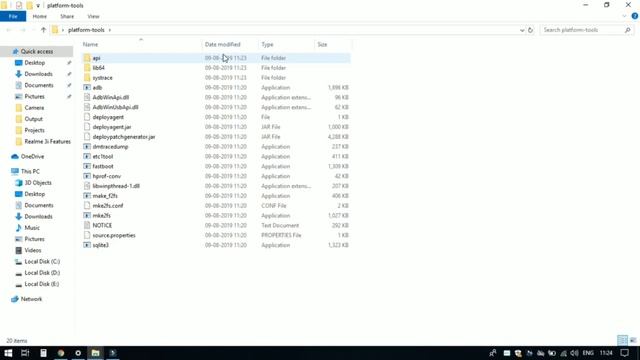Screen dimensions: 640x360
Task: Click the Music icon under This PC
Action: coord(18,228)
